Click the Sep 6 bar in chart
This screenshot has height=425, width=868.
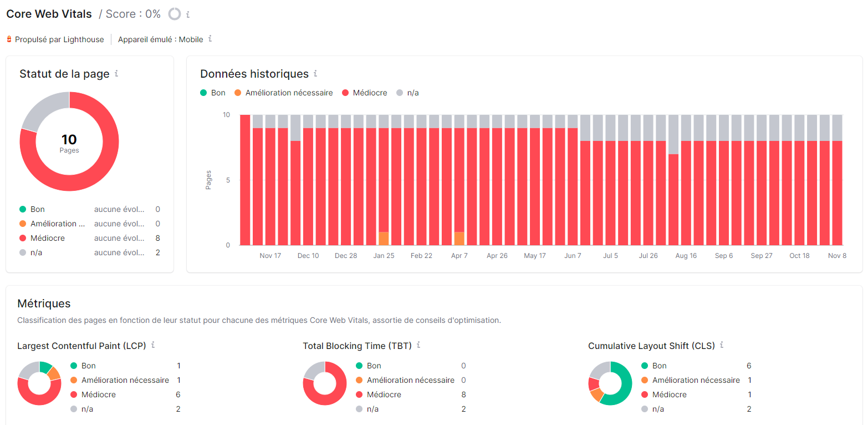[724, 180]
